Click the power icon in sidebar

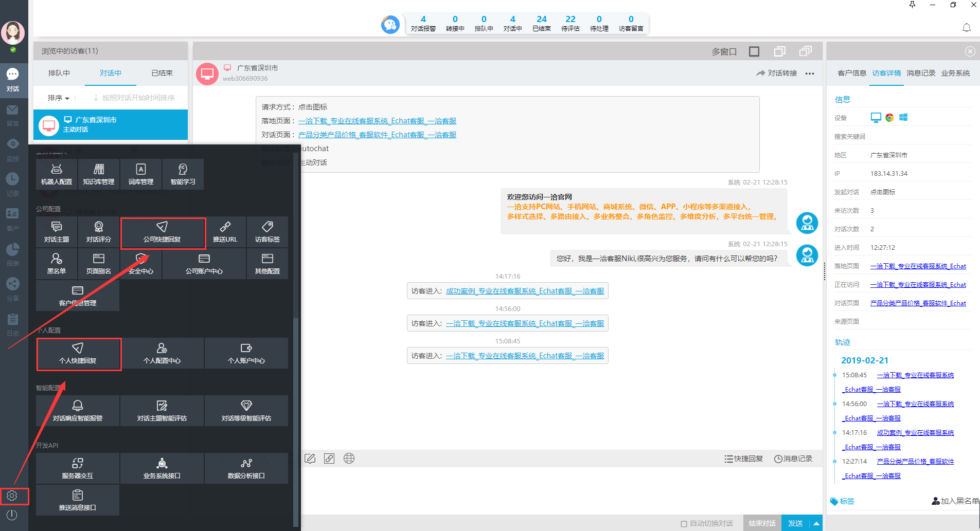pyautogui.click(x=12, y=515)
